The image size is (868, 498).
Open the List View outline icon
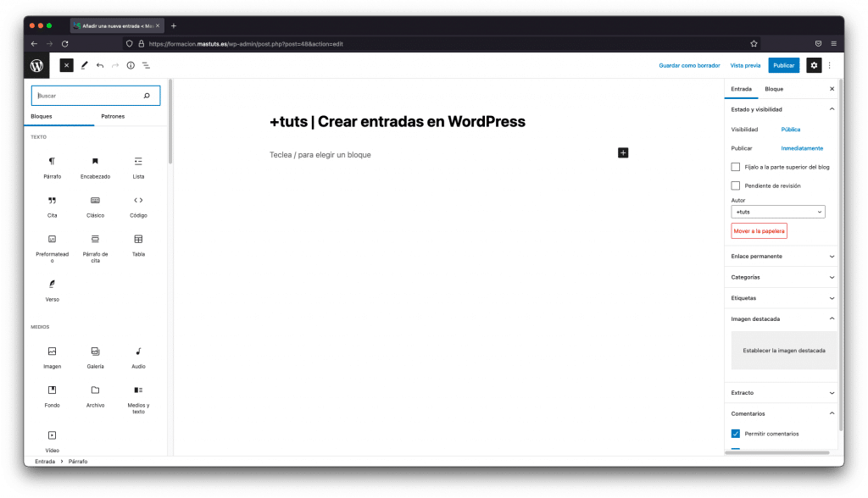click(x=146, y=65)
